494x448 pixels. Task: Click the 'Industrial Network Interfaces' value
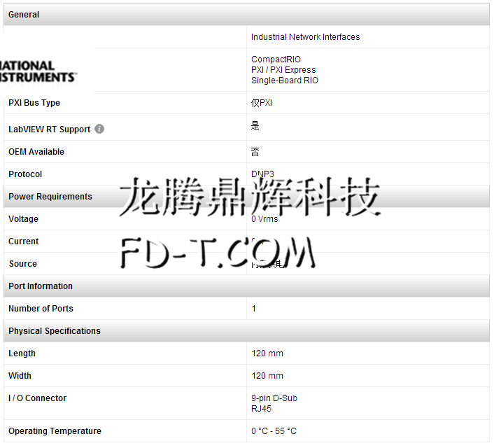pyautogui.click(x=305, y=37)
